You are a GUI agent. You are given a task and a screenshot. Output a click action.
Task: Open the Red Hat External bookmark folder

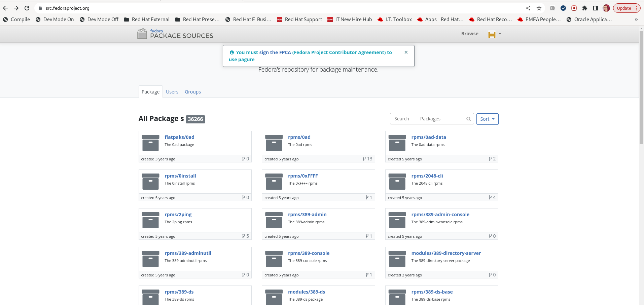point(147,20)
